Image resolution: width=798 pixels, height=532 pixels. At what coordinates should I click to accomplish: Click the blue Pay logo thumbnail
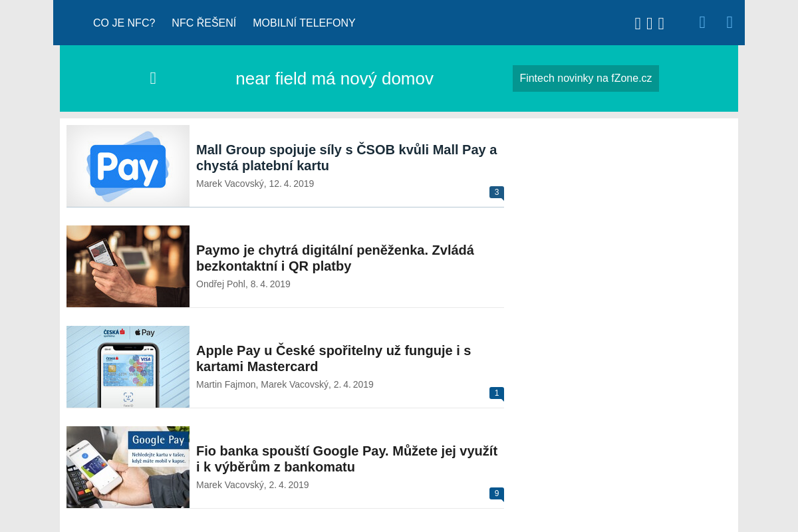click(x=128, y=166)
